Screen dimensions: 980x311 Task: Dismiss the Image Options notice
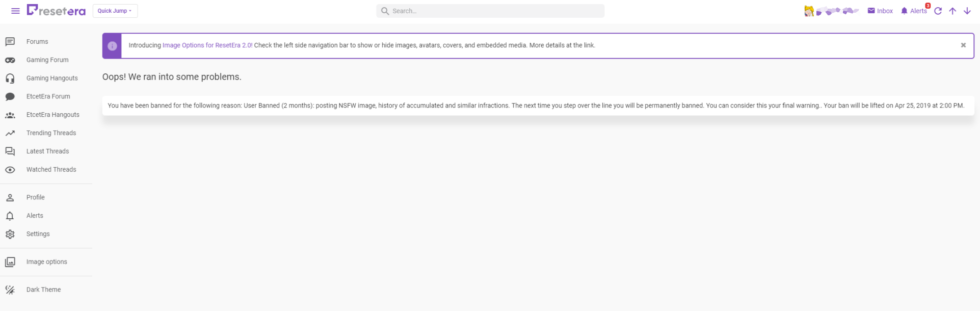pyautogui.click(x=963, y=45)
